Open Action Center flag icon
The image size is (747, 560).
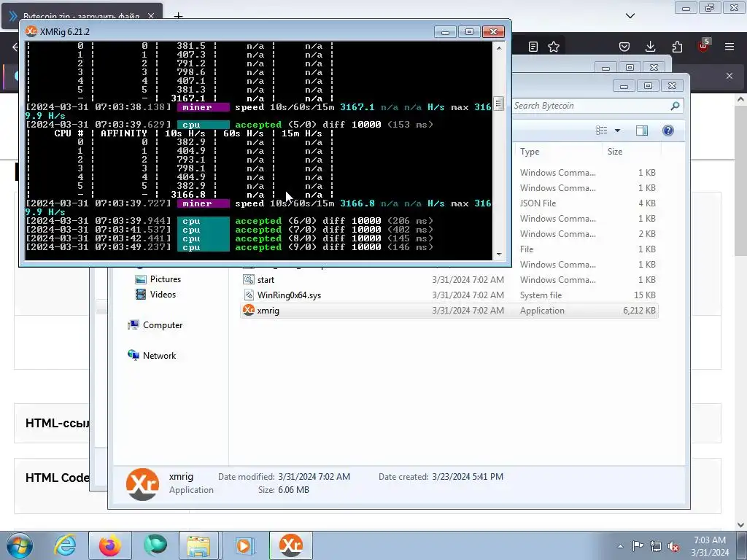tap(638, 546)
